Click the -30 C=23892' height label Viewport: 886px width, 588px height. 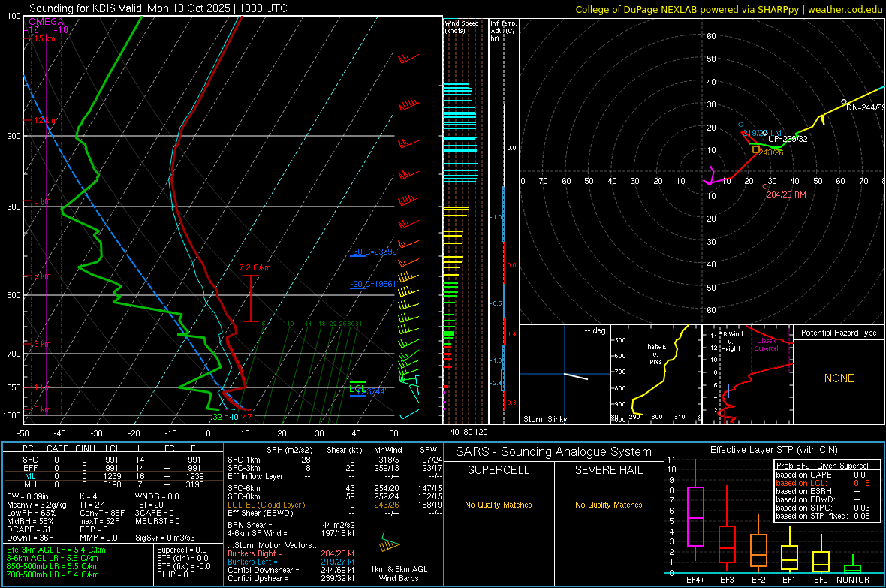[374, 252]
